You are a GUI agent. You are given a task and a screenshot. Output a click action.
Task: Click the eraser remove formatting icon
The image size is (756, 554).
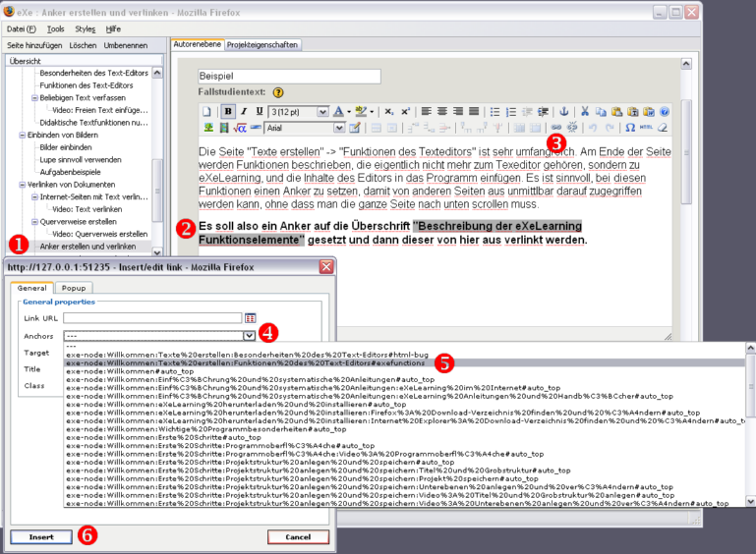(663, 128)
